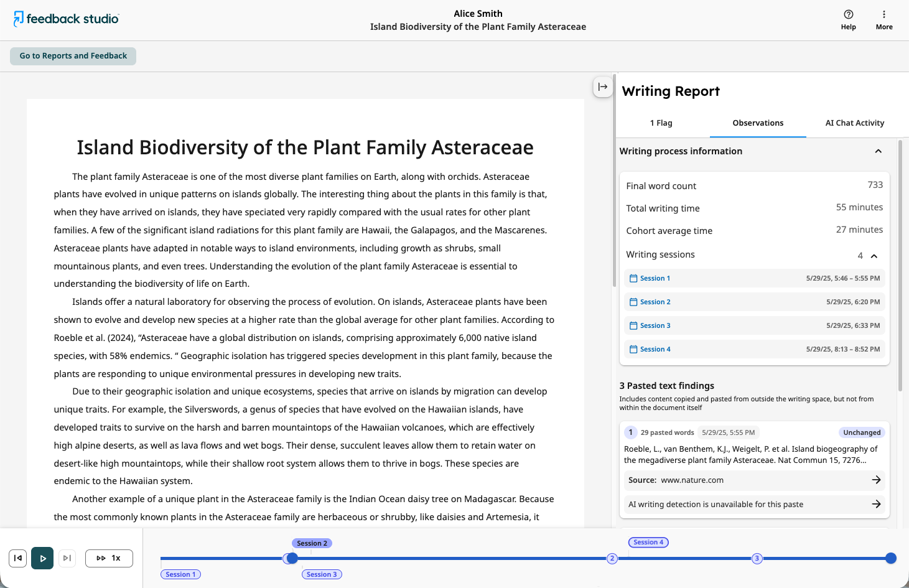Image resolution: width=909 pixels, height=588 pixels.
Task: Change the 1x playback speed
Action: (109, 558)
